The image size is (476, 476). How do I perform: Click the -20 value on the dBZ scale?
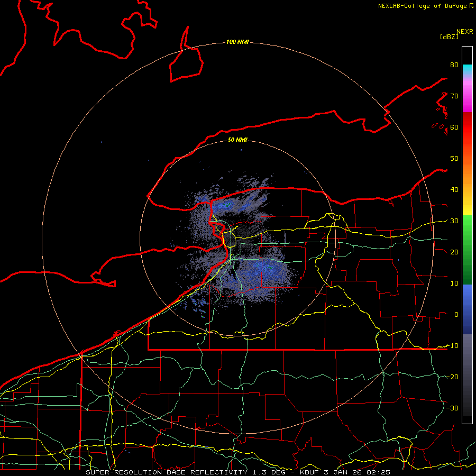point(452,377)
